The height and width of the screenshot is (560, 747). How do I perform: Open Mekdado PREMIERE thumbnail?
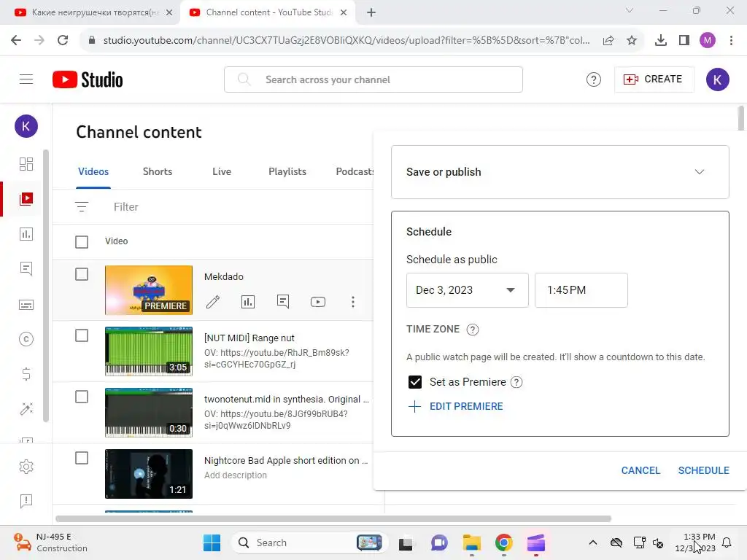[149, 290]
